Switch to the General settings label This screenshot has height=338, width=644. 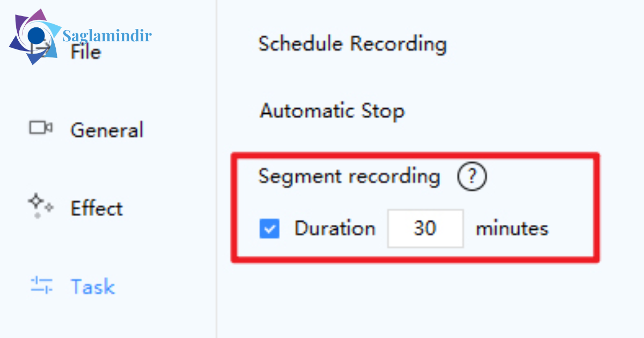107,130
